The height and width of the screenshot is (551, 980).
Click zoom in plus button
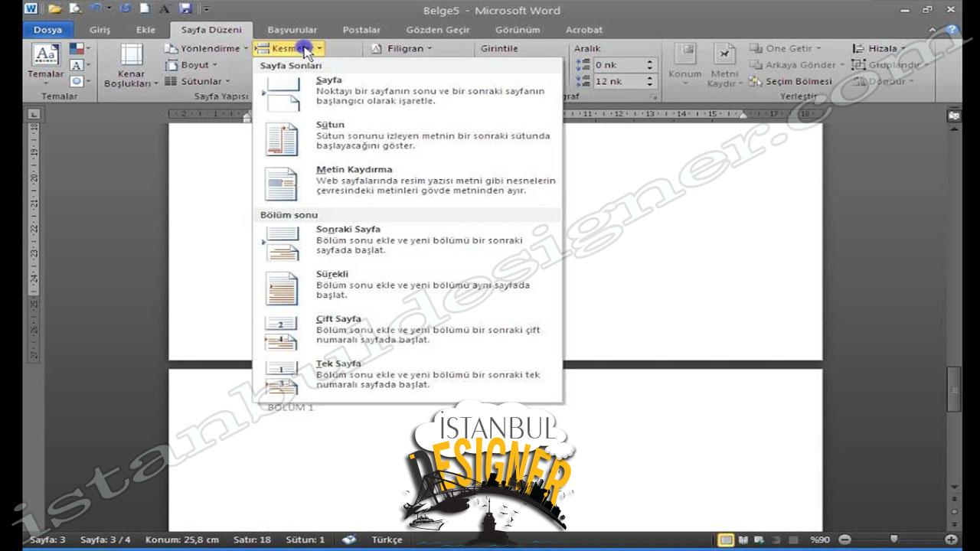952,540
